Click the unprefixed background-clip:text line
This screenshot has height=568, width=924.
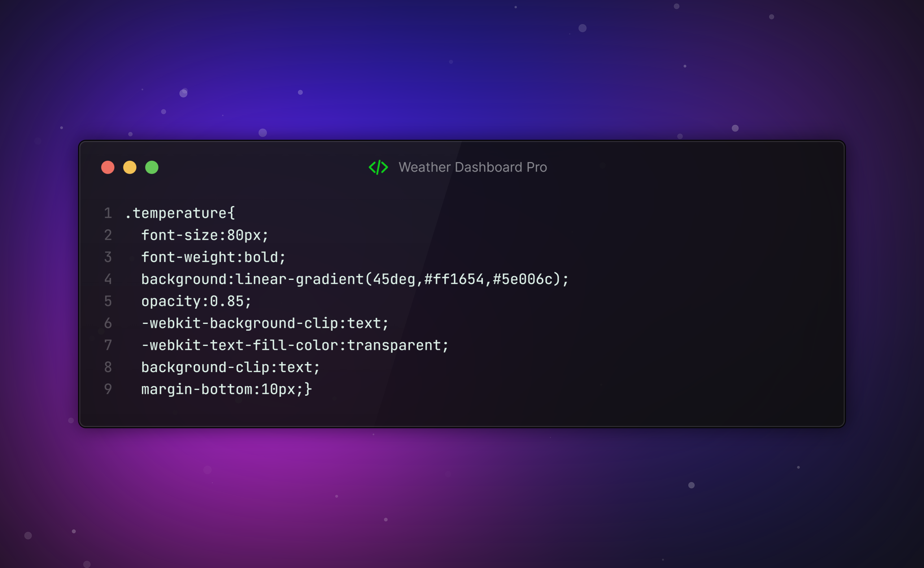pyautogui.click(x=230, y=367)
